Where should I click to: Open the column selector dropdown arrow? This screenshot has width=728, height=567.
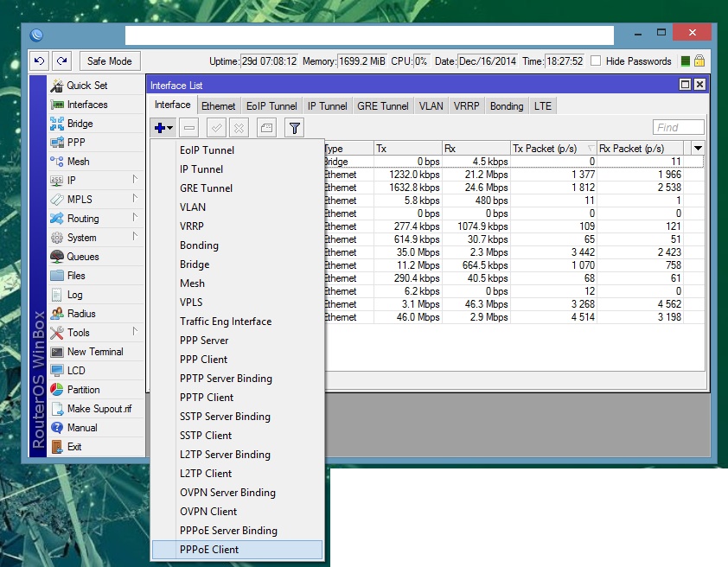pos(698,149)
